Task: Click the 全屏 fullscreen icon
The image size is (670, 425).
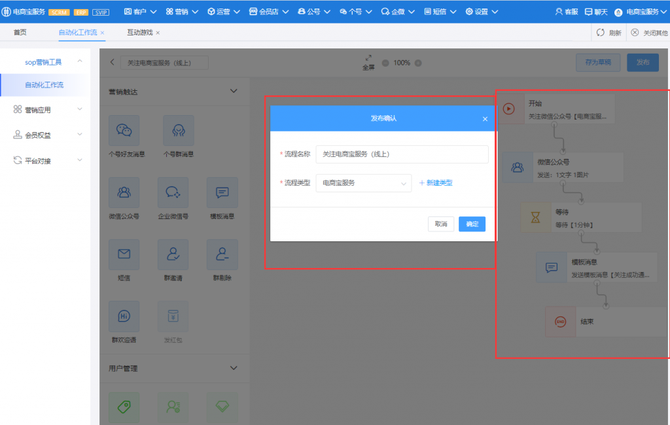Action: pyautogui.click(x=368, y=58)
